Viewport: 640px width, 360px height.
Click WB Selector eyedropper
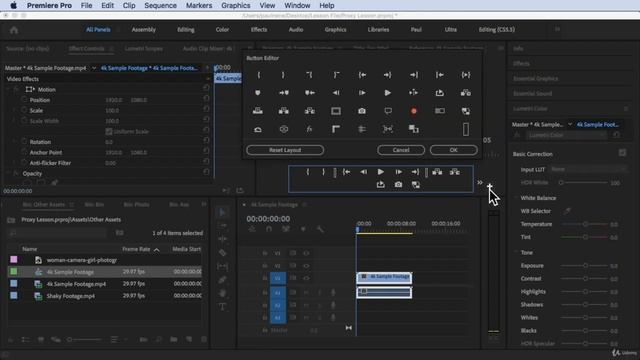pyautogui.click(x=567, y=211)
